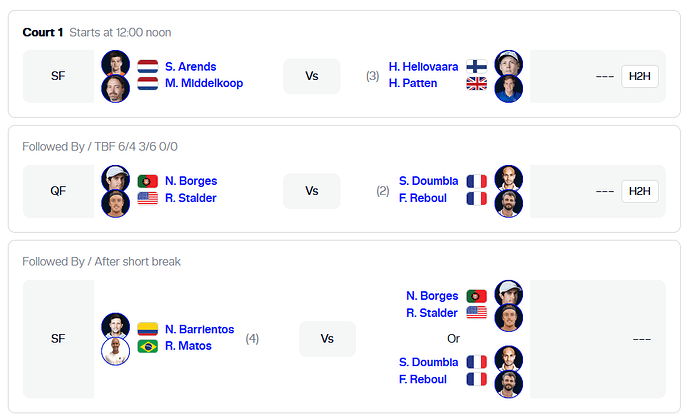Open H2H for Borges/Stalder quarterfinal

[x=640, y=191]
